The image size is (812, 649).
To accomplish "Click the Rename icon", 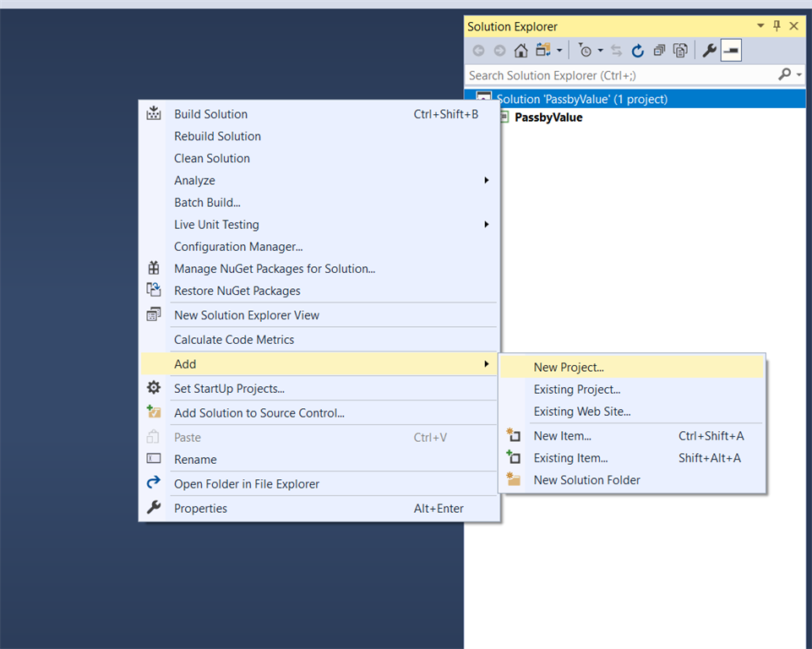I will pos(154,458).
